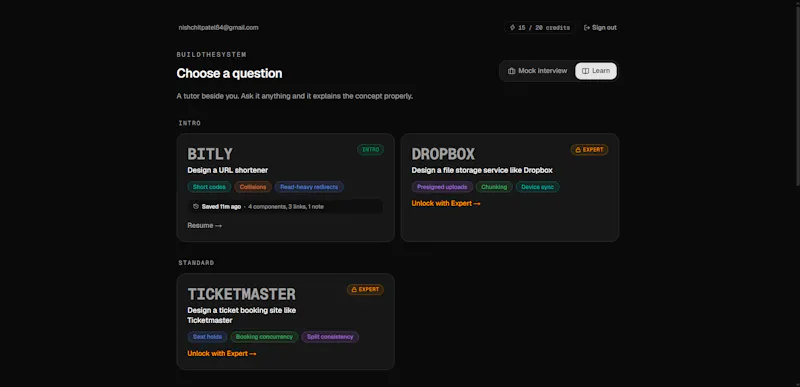Click the credits diamond icon

point(512,28)
